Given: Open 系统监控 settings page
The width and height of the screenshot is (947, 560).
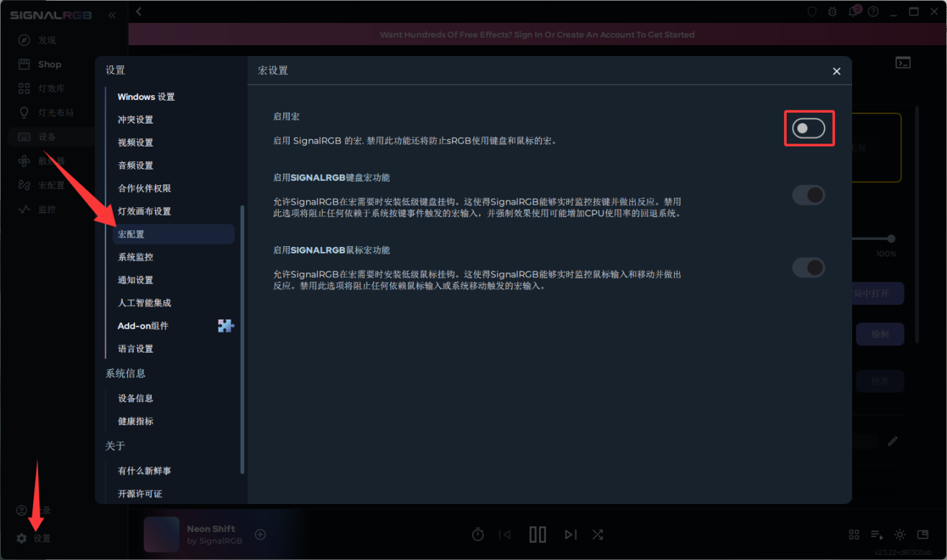Looking at the screenshot, I should point(136,257).
